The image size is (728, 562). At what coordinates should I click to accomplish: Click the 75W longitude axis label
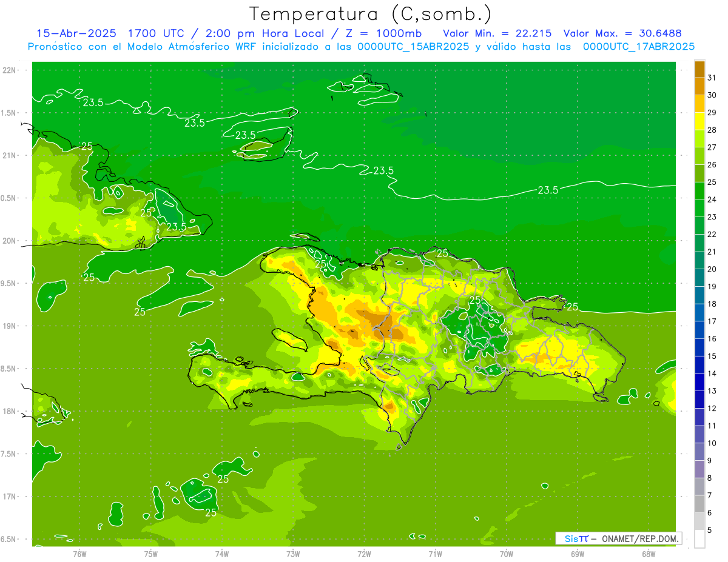[x=151, y=554]
